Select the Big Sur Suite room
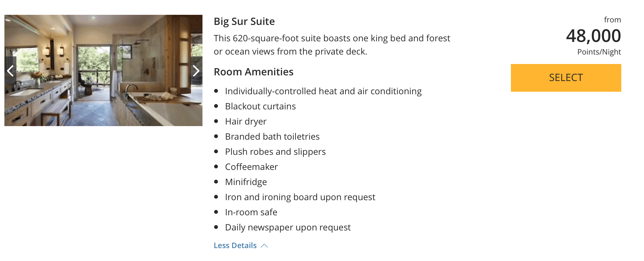Image resolution: width=644 pixels, height=261 pixels. [566, 78]
